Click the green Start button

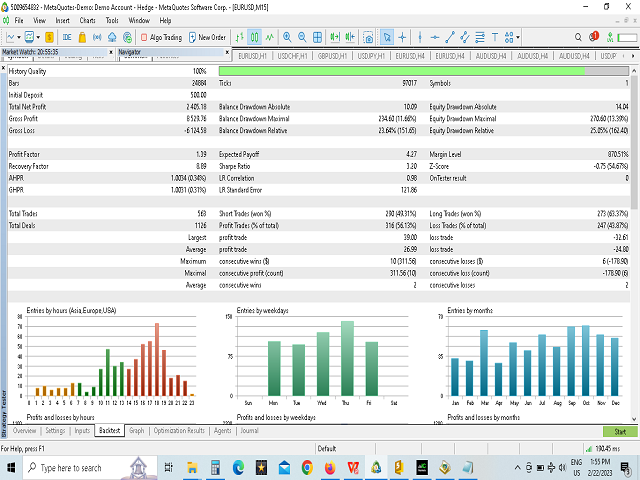pyautogui.click(x=620, y=431)
